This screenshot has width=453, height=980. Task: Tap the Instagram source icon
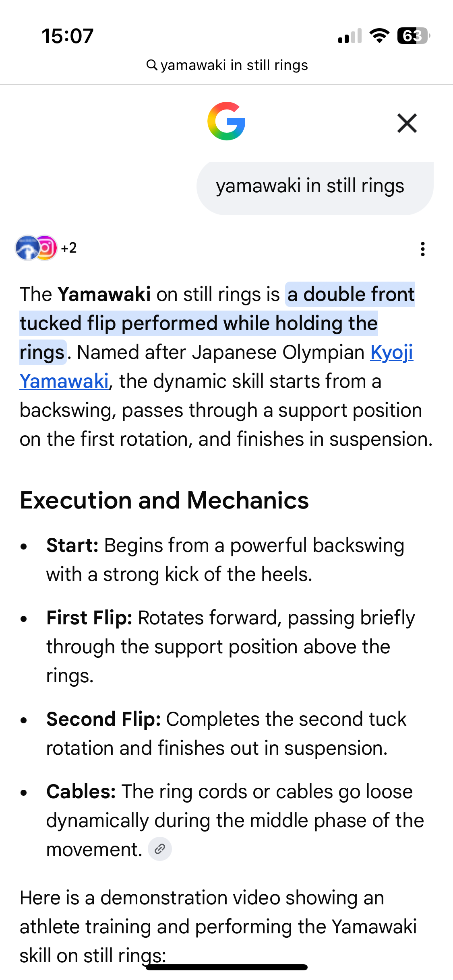pyautogui.click(x=46, y=248)
